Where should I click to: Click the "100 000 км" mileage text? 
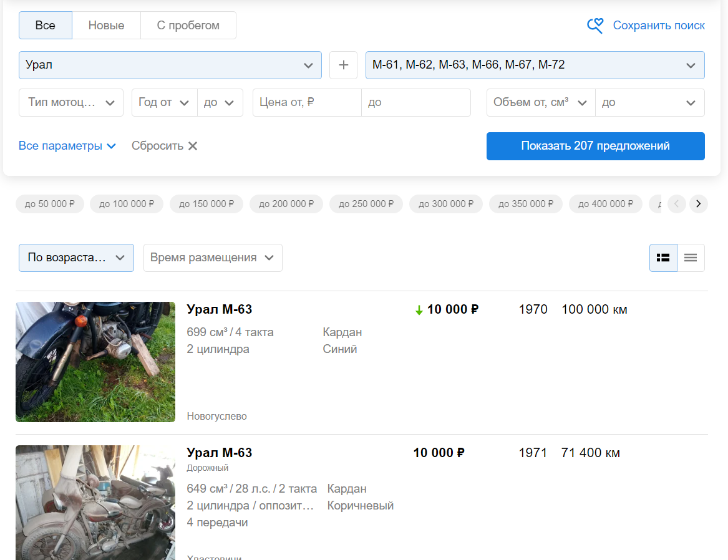pos(595,309)
